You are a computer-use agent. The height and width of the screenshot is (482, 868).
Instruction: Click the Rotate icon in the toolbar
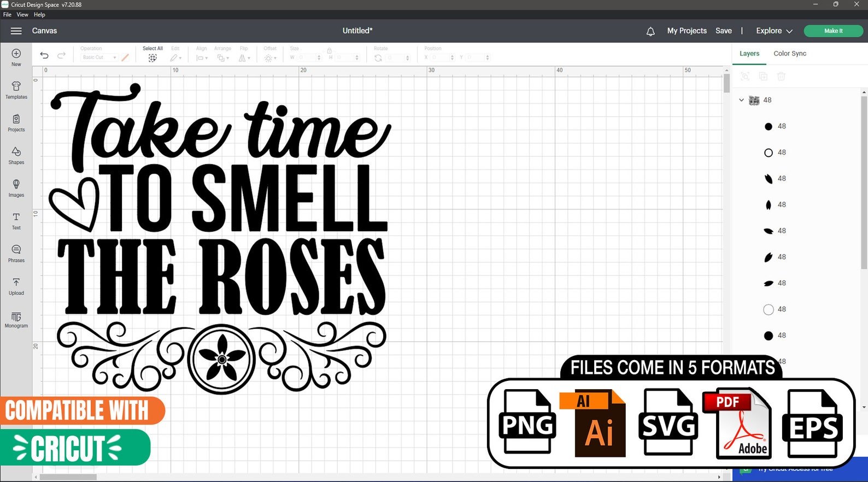[x=378, y=58]
